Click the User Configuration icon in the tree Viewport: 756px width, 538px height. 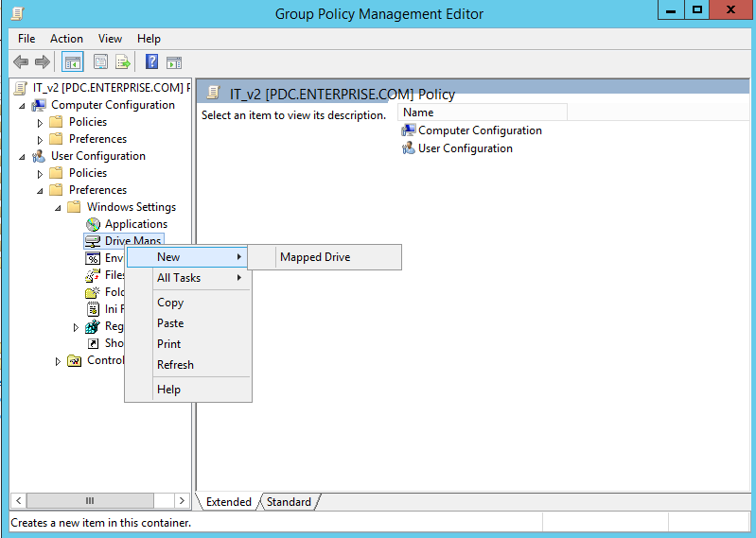39,156
